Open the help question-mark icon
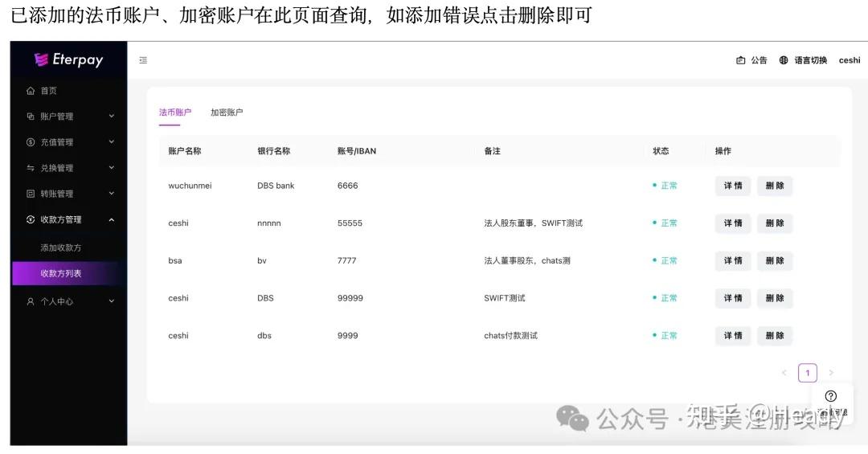This screenshot has width=868, height=454. tap(830, 396)
